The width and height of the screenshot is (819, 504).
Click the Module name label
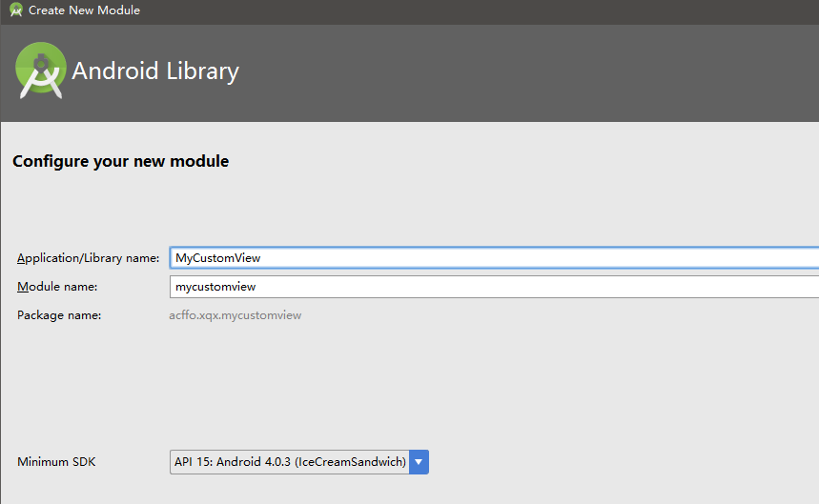(57, 287)
